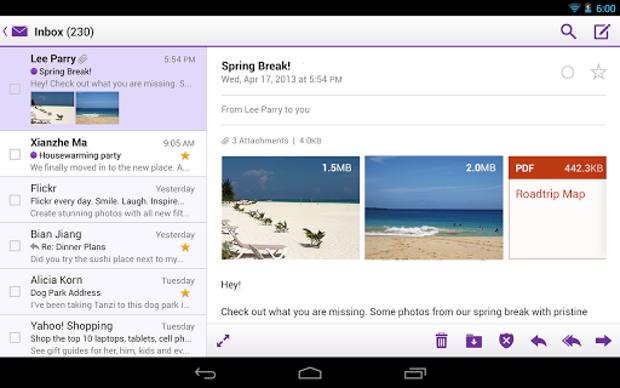Check the Bian Jiang email checkbox
620x388 pixels.
[15, 246]
